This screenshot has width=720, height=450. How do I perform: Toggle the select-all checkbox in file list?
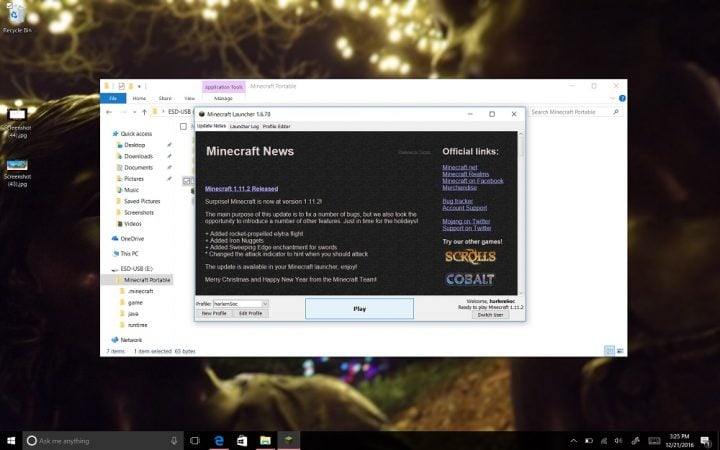[183, 126]
